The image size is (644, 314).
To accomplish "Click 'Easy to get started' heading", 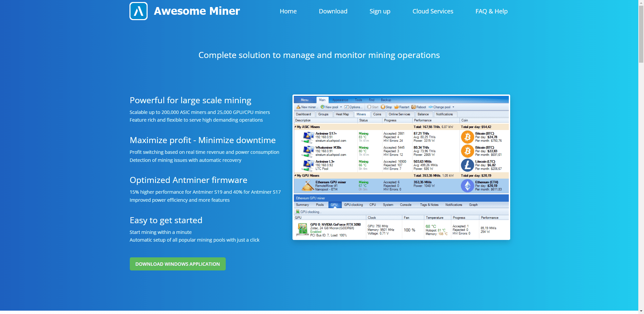I will (x=166, y=220).
